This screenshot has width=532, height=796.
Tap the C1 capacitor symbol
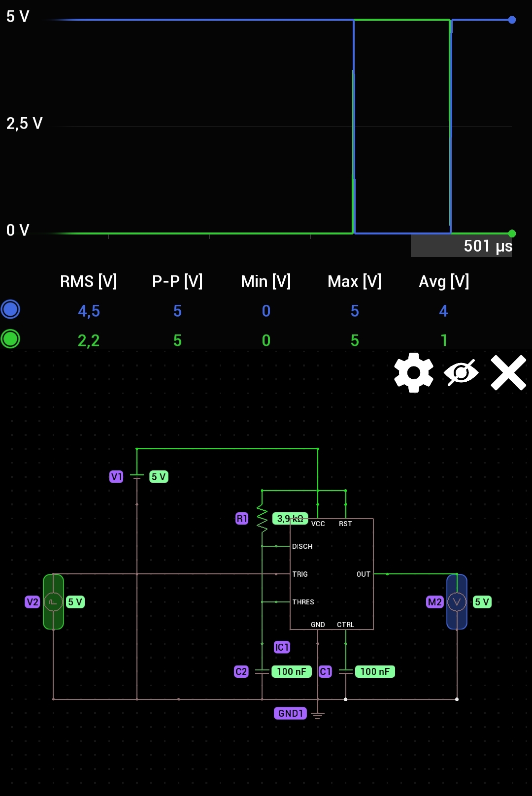345,671
